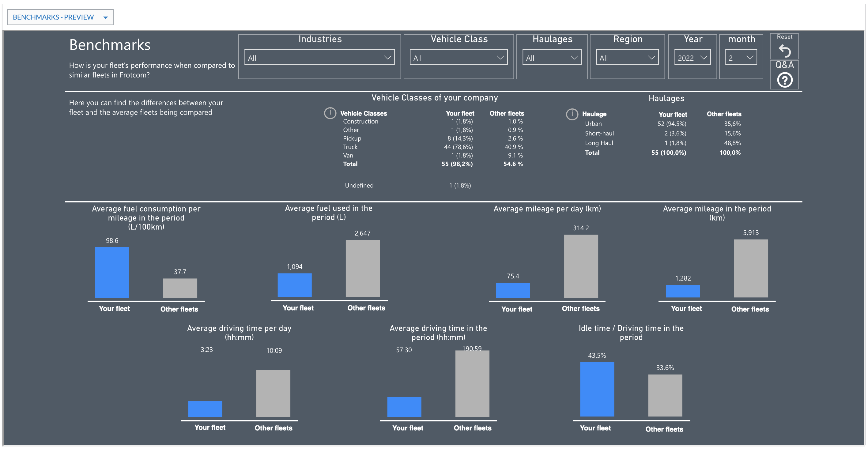Click the gray 37.7 fuel consumption bar
Viewport: 868px width, 449px height.
click(x=180, y=288)
